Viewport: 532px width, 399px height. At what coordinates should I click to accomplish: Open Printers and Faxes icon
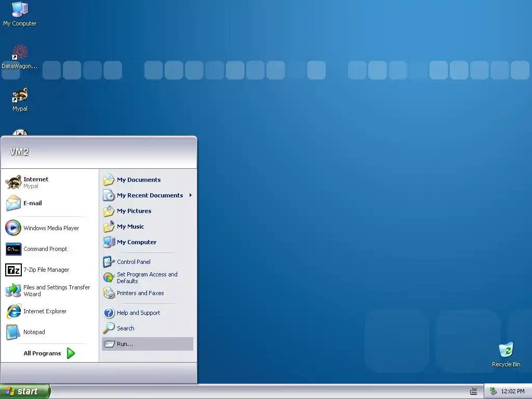(109, 293)
